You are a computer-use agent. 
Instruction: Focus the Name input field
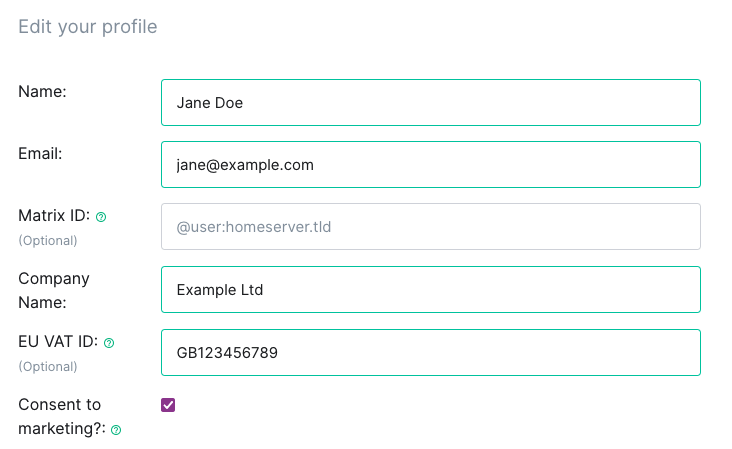(x=430, y=103)
